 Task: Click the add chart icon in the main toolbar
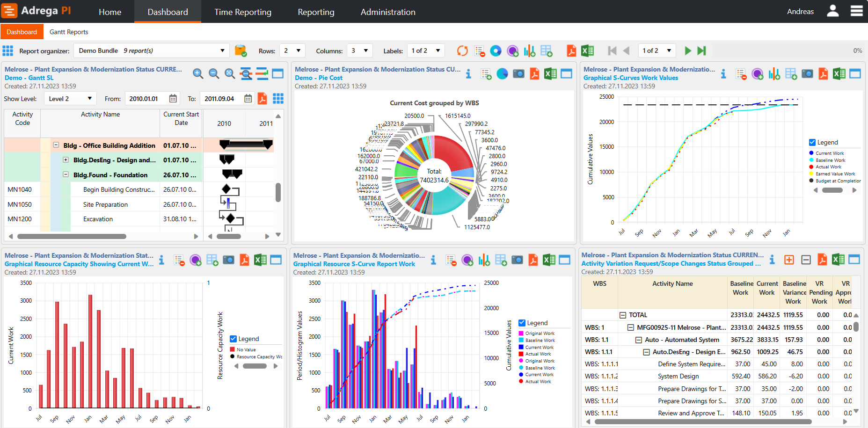click(x=529, y=51)
